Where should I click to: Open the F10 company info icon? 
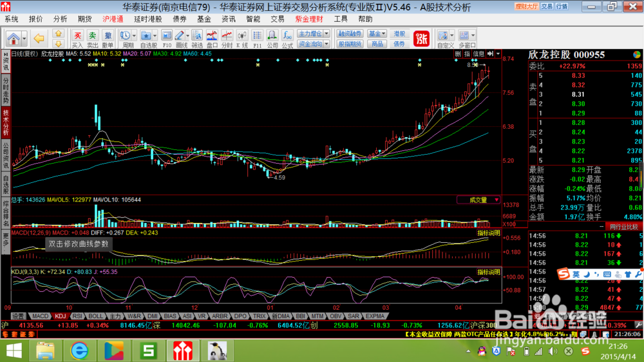coord(167,39)
